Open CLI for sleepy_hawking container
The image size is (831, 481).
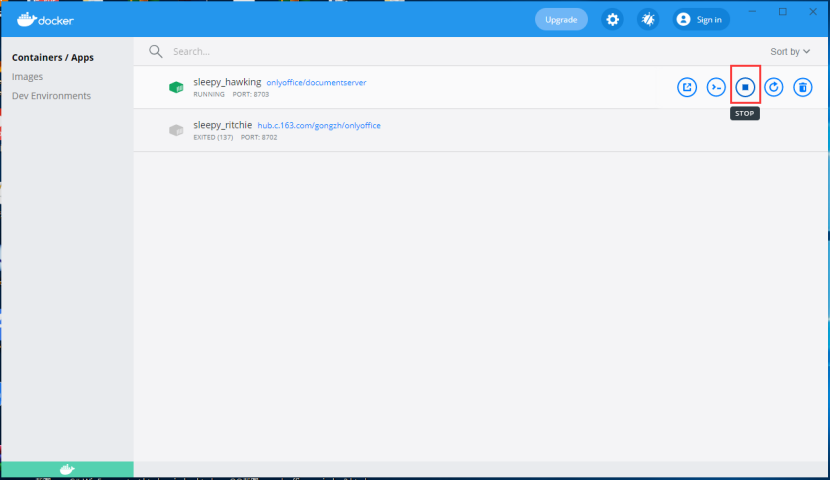(x=716, y=87)
